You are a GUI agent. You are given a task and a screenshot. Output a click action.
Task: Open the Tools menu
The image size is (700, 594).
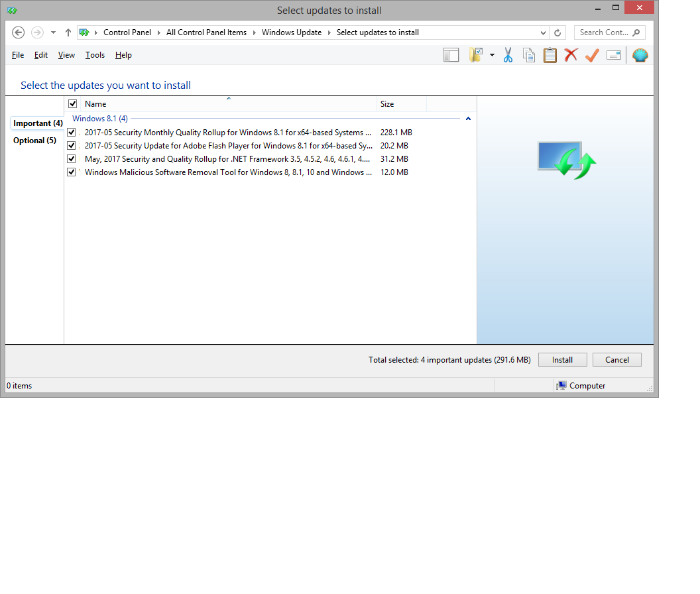click(95, 56)
